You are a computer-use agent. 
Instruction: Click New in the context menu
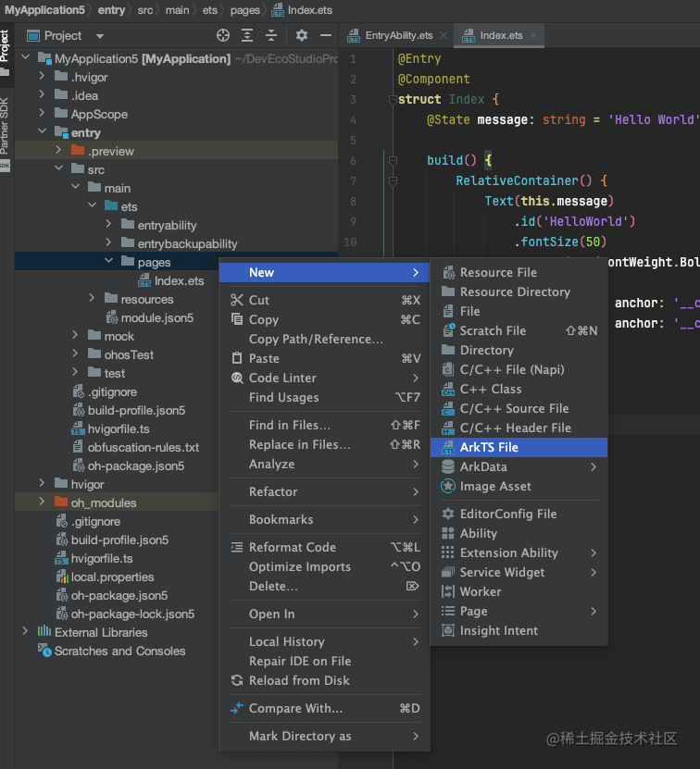pyautogui.click(x=324, y=272)
